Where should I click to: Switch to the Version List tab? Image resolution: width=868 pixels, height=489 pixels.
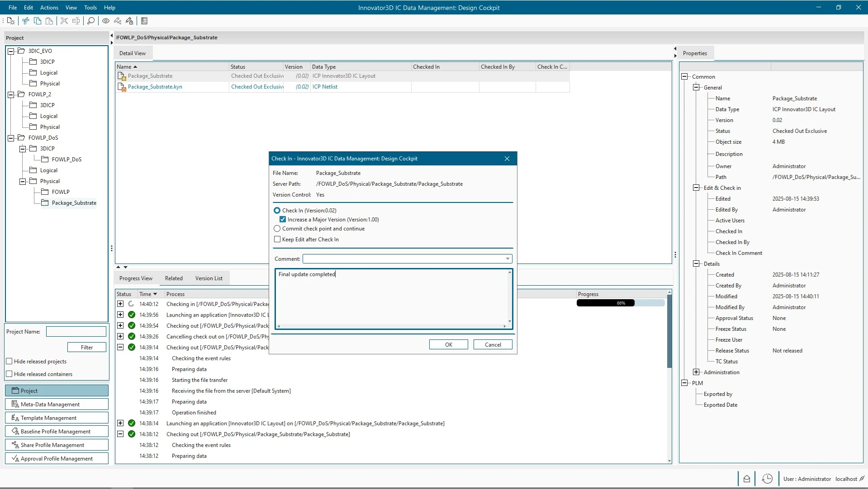[x=209, y=278]
